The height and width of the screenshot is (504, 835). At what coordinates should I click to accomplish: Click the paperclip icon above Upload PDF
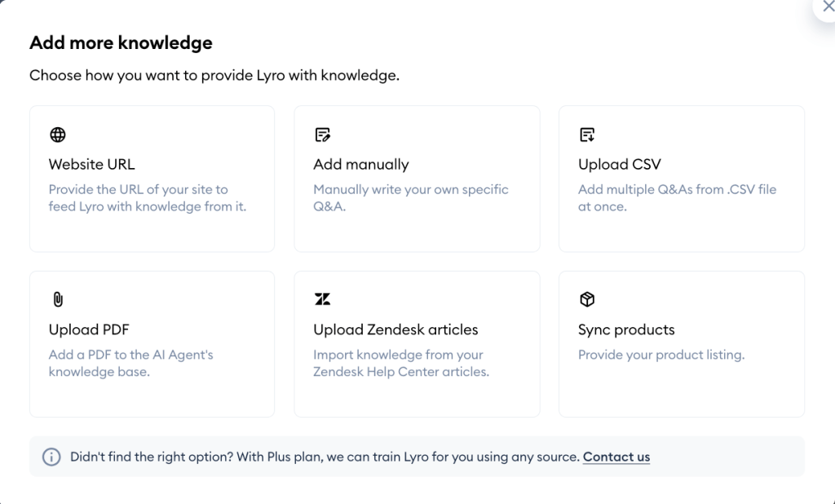point(56,298)
